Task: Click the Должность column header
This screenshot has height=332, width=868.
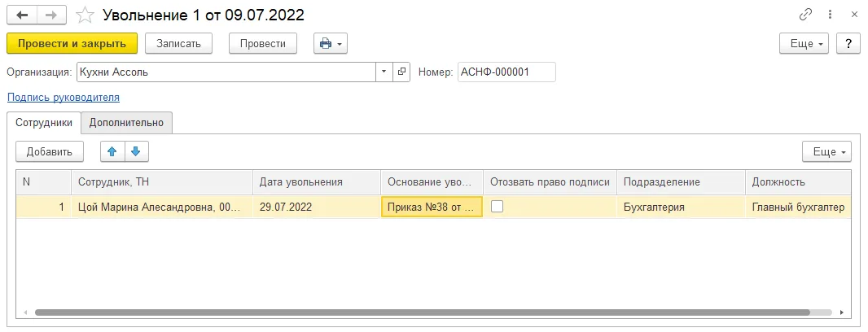Action: coord(798,182)
